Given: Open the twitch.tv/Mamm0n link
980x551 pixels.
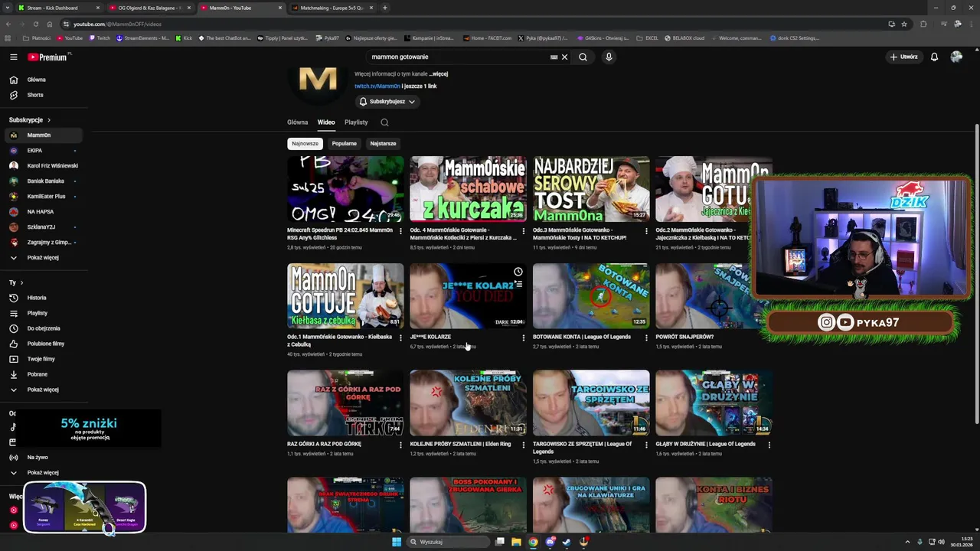Looking at the screenshot, I should tap(377, 86).
